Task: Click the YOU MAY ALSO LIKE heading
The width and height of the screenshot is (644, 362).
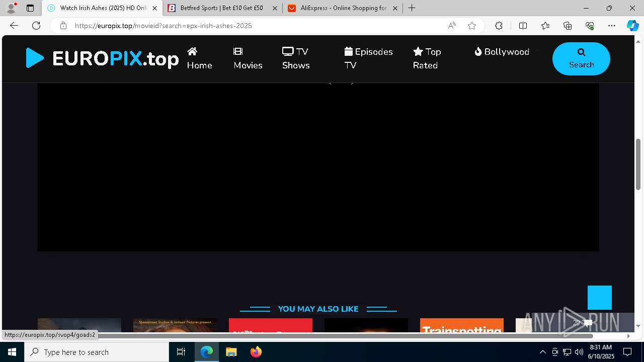Action: (318, 309)
